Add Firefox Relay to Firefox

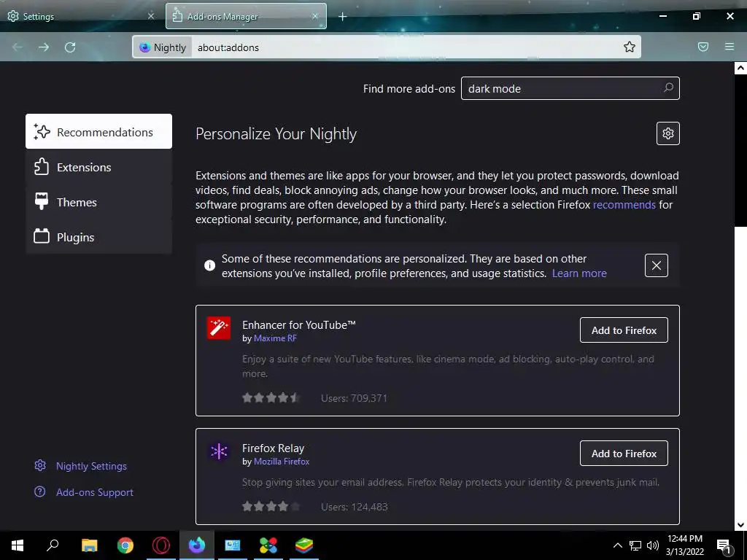624,454
